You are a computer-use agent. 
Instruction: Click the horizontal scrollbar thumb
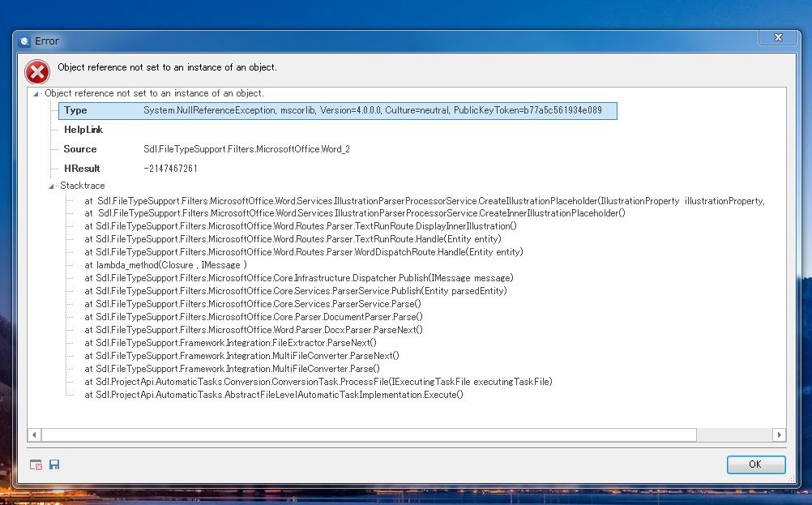(369, 435)
